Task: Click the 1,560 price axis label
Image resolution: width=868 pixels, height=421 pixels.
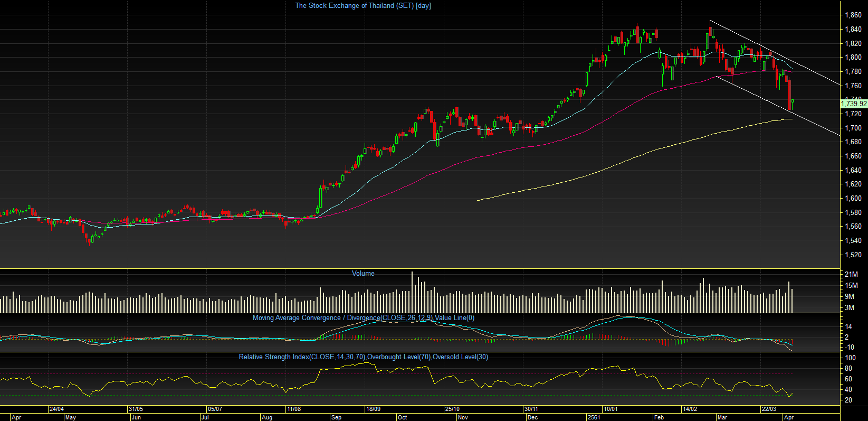Action: 853,226
